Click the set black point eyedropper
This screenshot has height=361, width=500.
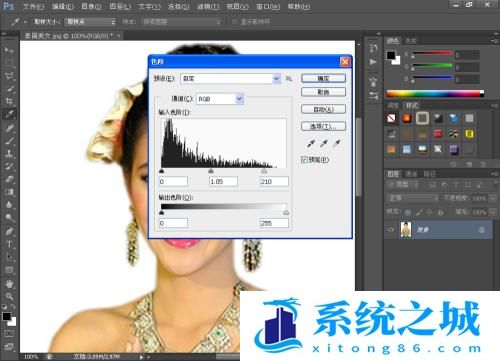(311, 143)
